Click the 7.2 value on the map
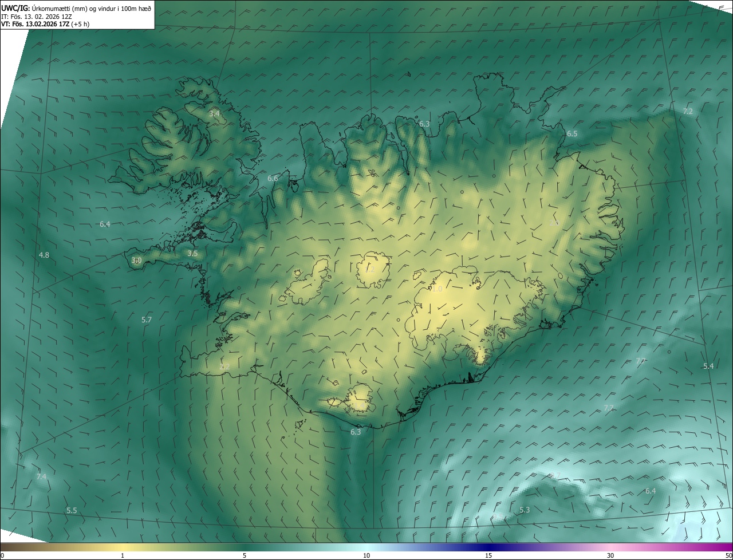Viewport: 733px width, 560px height. (688, 111)
